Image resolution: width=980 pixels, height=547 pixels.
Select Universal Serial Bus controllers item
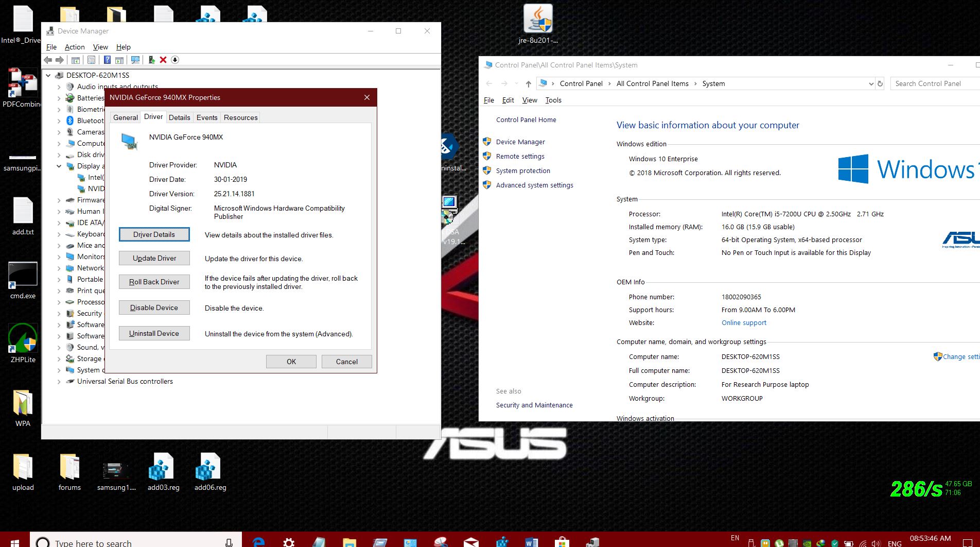(125, 382)
